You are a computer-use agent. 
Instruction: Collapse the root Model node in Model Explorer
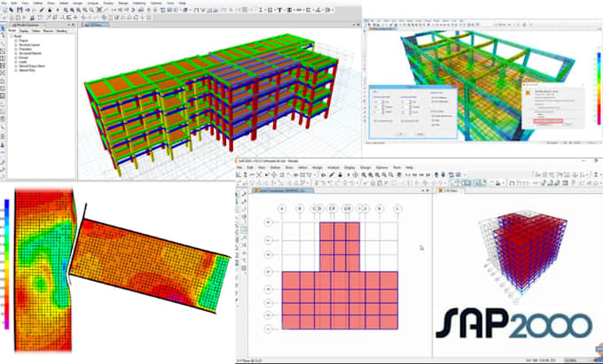(x=12, y=36)
